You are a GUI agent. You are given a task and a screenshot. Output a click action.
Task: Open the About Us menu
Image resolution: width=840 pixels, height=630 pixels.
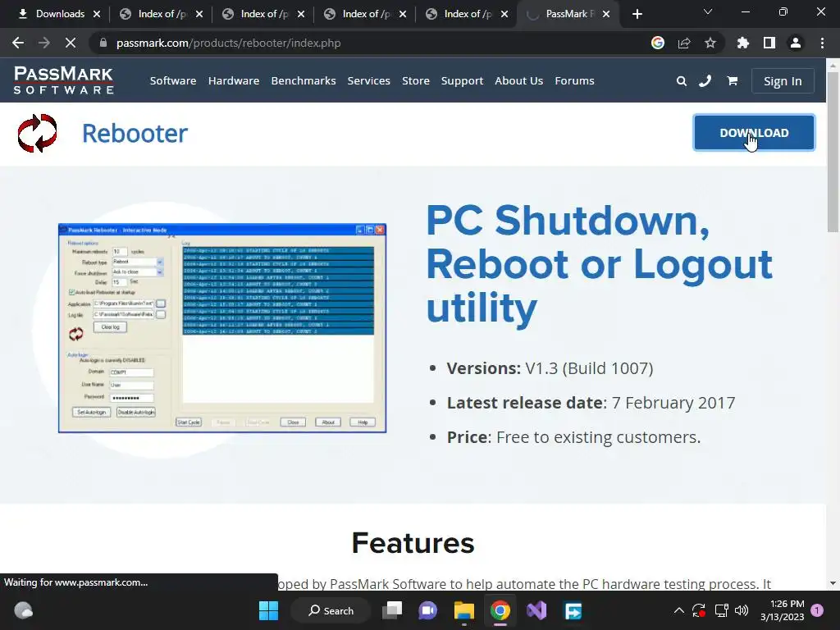click(518, 81)
